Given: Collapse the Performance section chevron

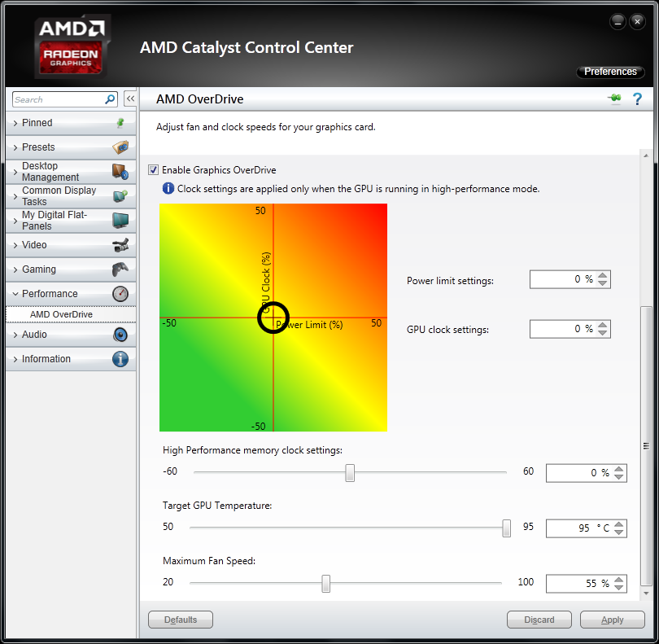Looking at the screenshot, I should pos(15,294).
